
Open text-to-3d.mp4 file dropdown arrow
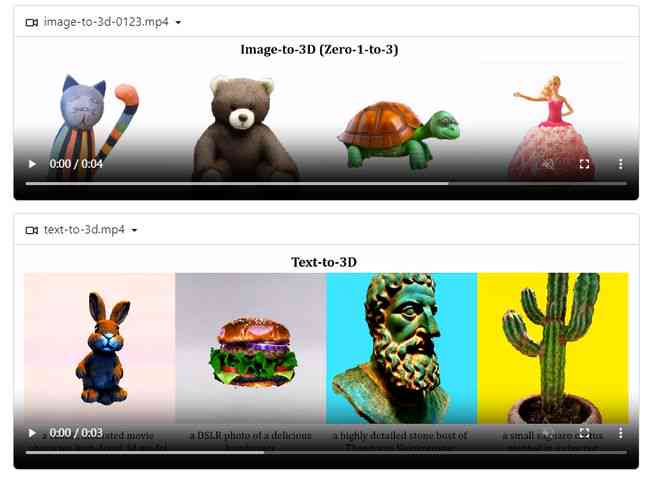pyautogui.click(x=134, y=230)
